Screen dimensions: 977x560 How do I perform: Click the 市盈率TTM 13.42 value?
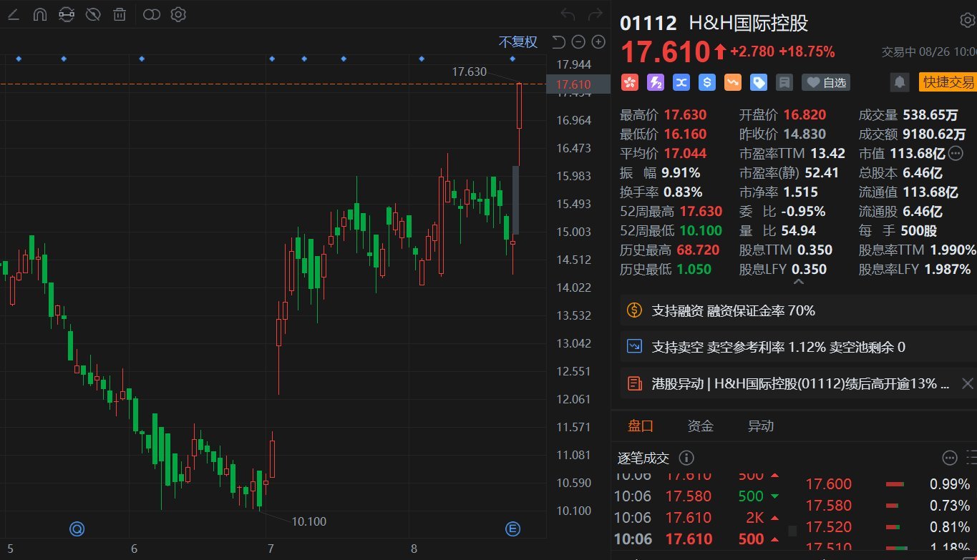827,153
